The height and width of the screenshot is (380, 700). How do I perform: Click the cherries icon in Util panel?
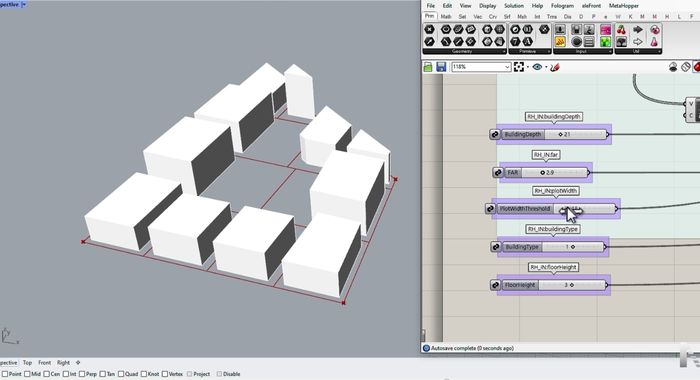pyautogui.click(x=621, y=29)
